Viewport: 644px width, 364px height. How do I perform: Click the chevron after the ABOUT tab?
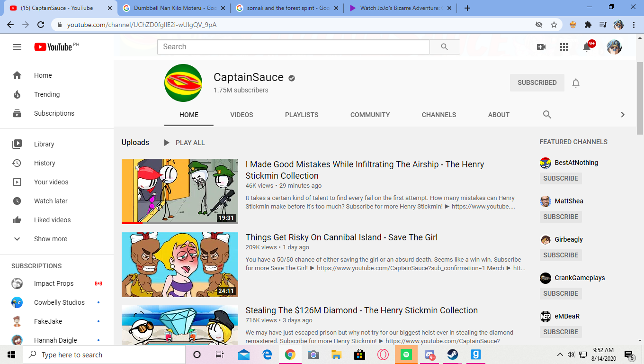[623, 115]
